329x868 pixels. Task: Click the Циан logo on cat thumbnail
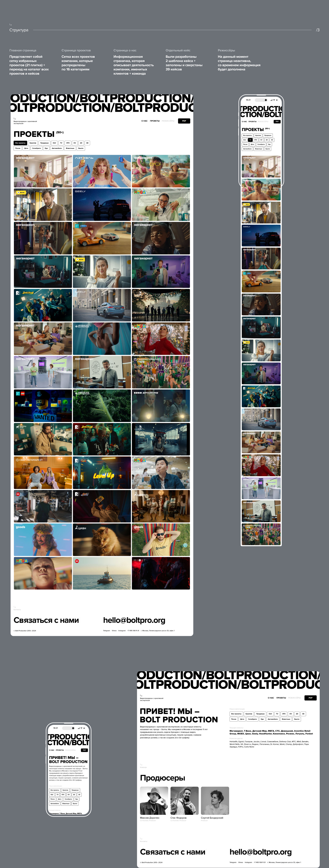click(80, 528)
